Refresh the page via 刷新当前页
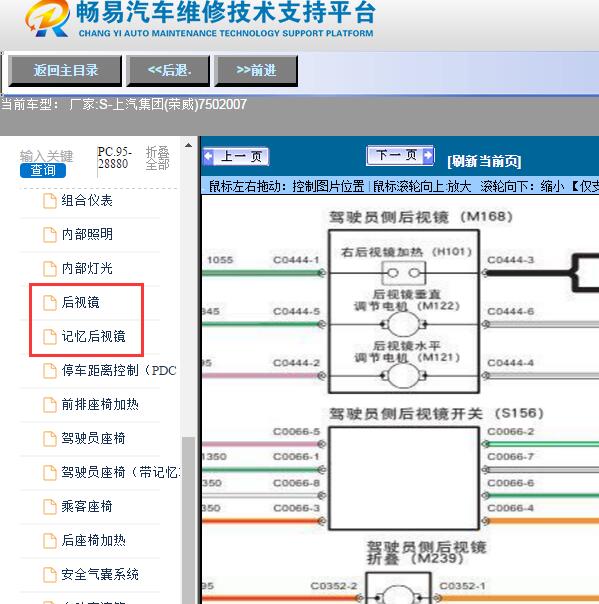 click(484, 161)
